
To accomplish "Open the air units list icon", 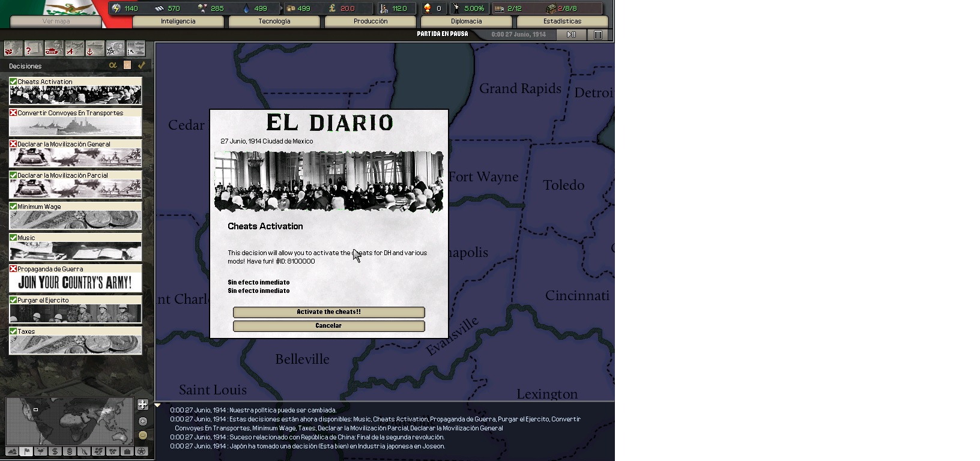I will (x=74, y=49).
